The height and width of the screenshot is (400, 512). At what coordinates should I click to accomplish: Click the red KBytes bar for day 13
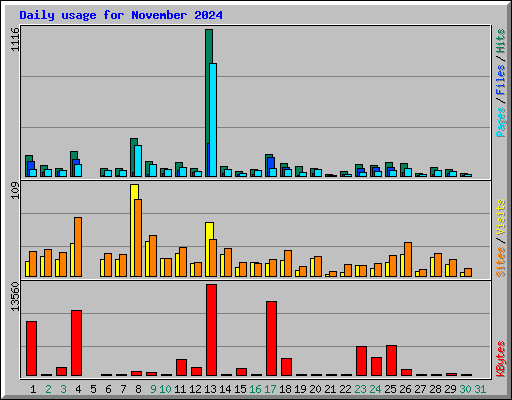[211, 330]
